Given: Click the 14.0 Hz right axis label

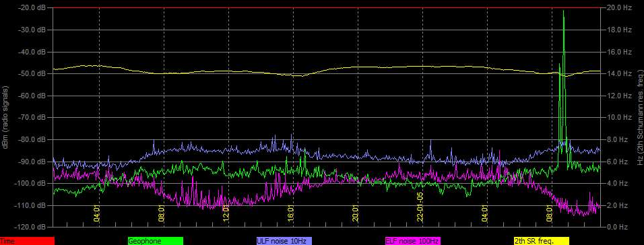Looking at the screenshot, I should click(619, 74).
